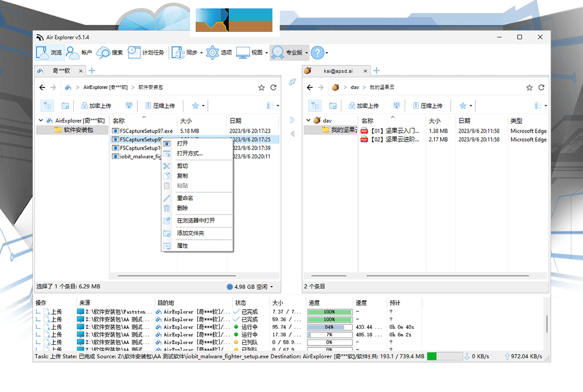Viewport: 583px width, 392px height.
Task: Refresh the right panel file list
Action: coord(540,87)
